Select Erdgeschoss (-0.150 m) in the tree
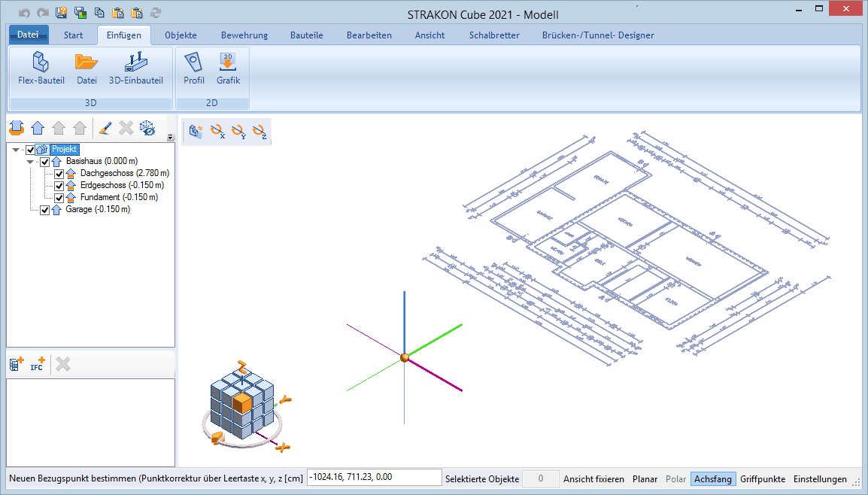The width and height of the screenshot is (868, 495). pyautogui.click(x=122, y=186)
